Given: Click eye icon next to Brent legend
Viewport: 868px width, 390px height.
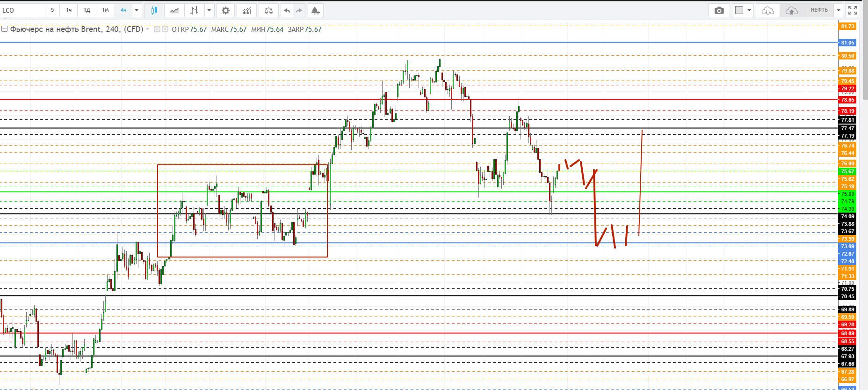Looking at the screenshot, I should coord(157,29).
